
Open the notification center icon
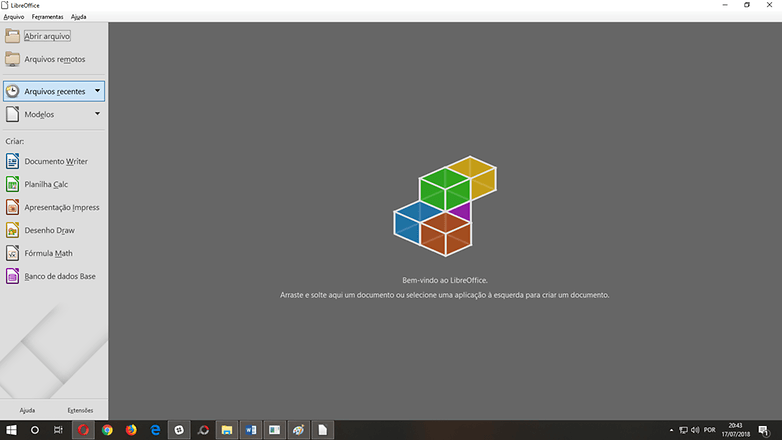pyautogui.click(x=764, y=430)
